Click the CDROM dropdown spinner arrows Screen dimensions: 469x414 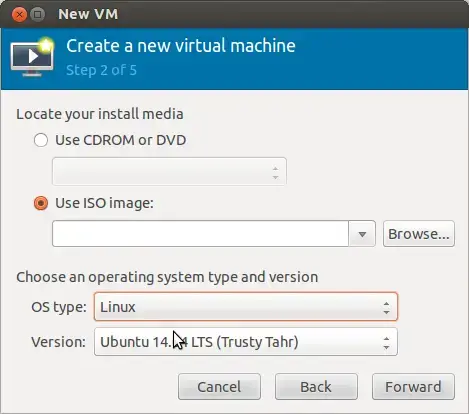point(275,173)
